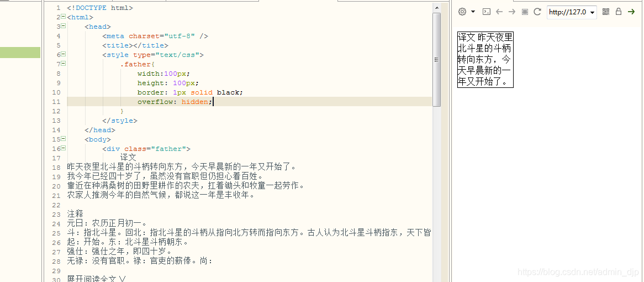Click '注释' on line 23
This screenshot has width=644, height=282.
[x=75, y=214]
